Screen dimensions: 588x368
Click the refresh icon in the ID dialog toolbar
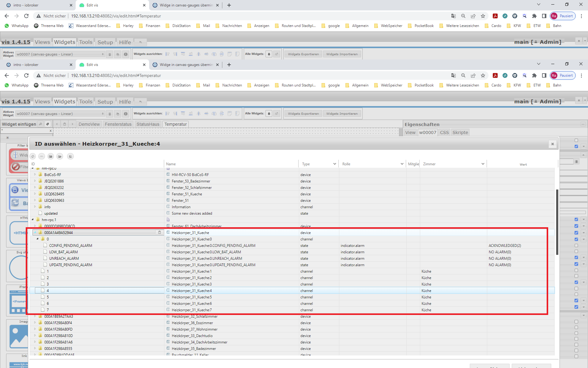pos(33,156)
